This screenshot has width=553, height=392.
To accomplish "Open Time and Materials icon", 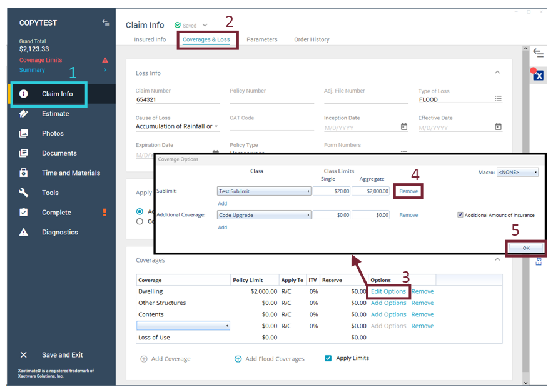I will coord(24,173).
